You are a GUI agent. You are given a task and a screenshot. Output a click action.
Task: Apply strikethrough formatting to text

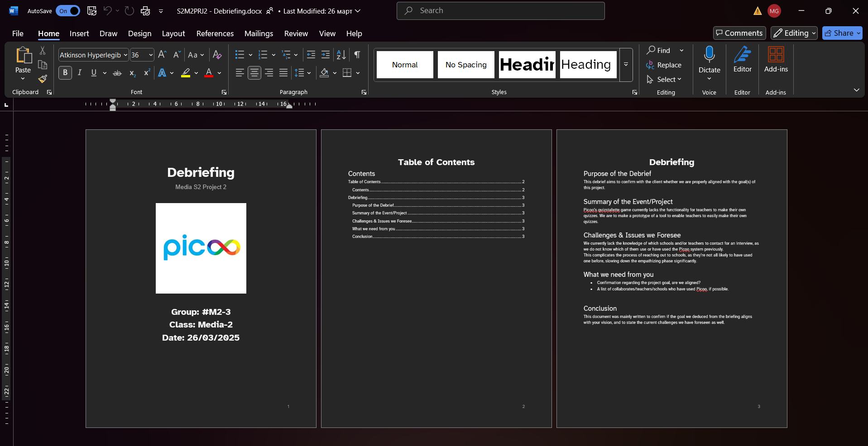117,73
